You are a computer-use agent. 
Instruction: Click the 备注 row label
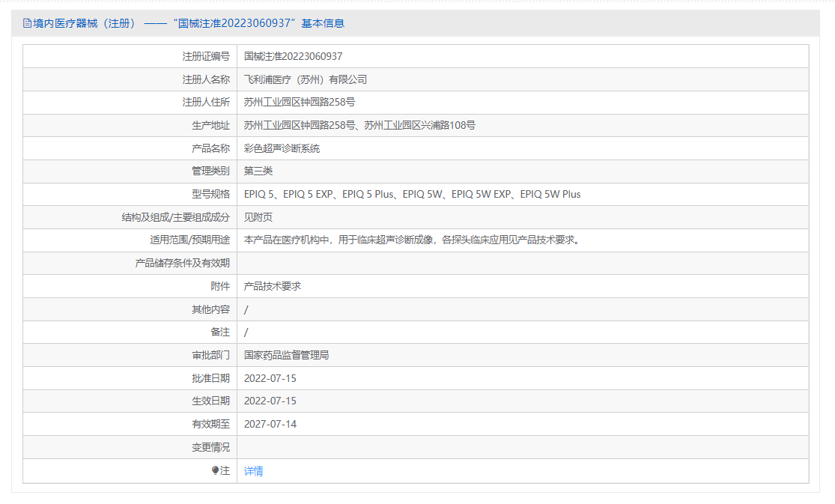[220, 332]
